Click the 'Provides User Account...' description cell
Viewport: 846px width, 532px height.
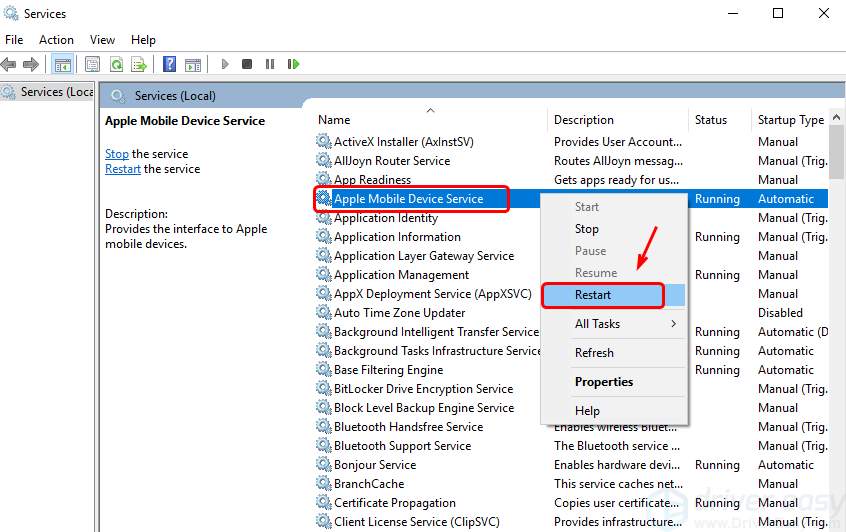[618, 142]
